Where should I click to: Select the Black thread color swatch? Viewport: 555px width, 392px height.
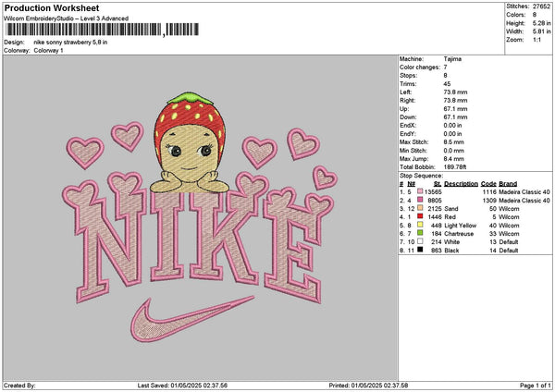419,251
